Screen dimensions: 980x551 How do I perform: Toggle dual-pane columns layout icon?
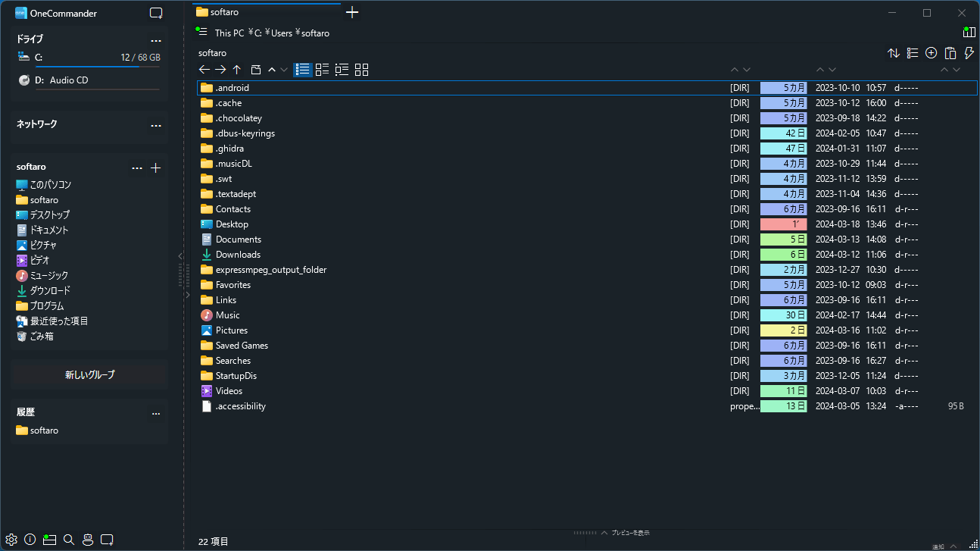[969, 33]
